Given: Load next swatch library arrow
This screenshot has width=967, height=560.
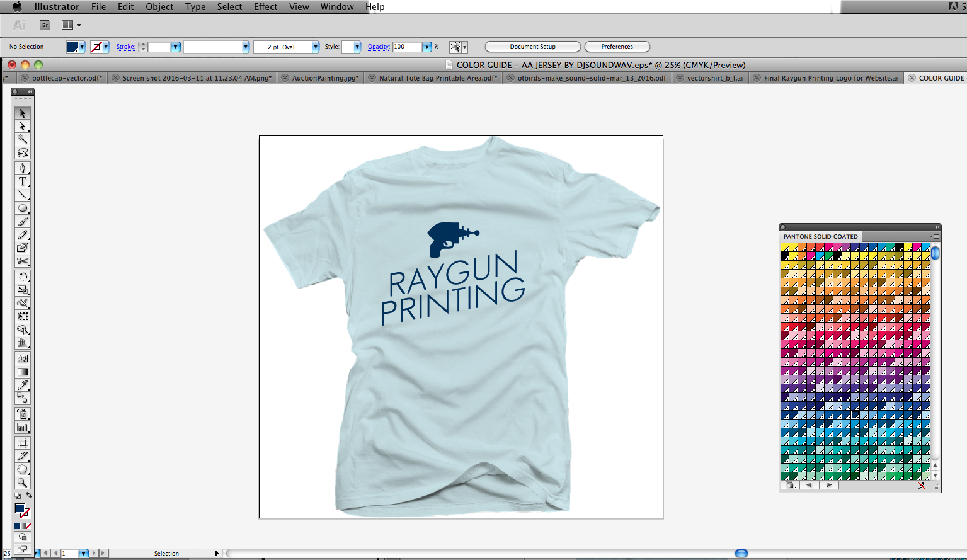Looking at the screenshot, I should coord(829,485).
